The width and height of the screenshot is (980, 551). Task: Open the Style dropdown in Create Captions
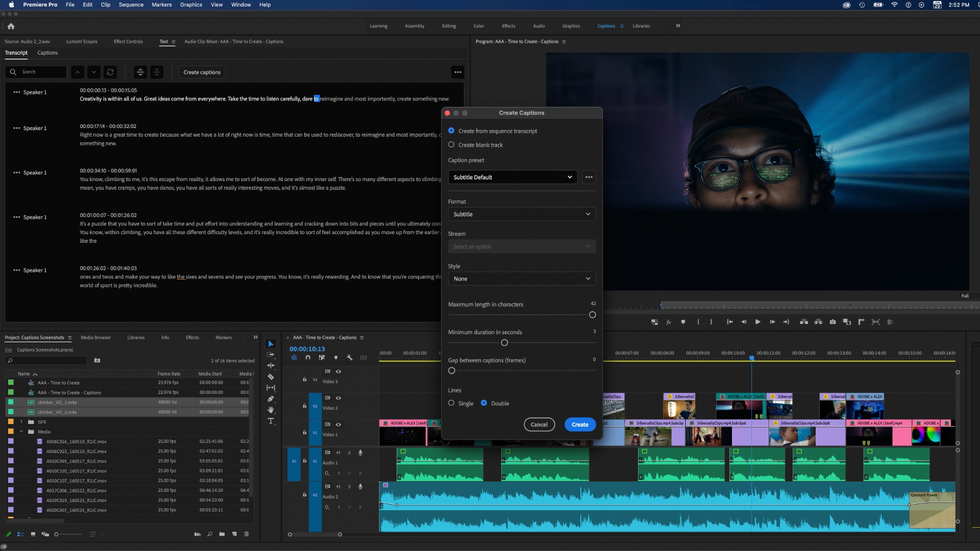[521, 279]
